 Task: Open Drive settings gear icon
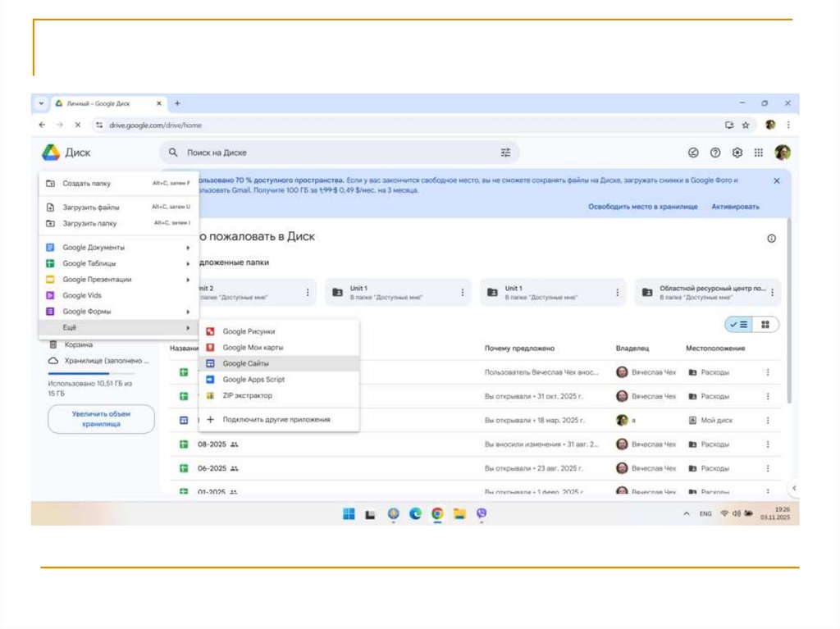737,153
